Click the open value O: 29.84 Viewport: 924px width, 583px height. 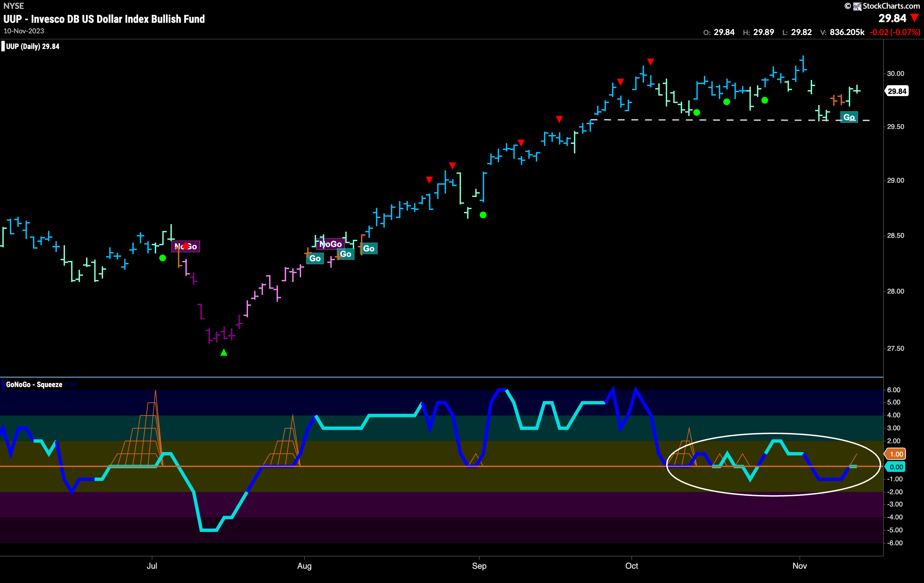[x=719, y=32]
